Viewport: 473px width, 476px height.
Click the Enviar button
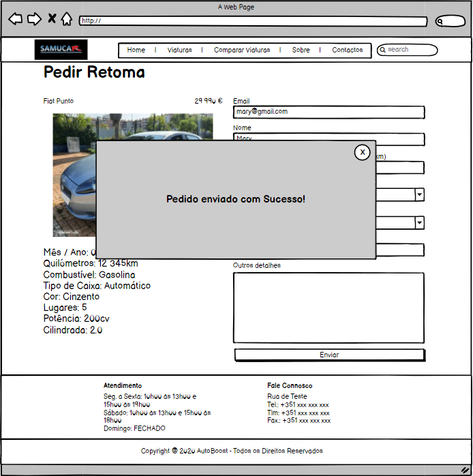[329, 355]
